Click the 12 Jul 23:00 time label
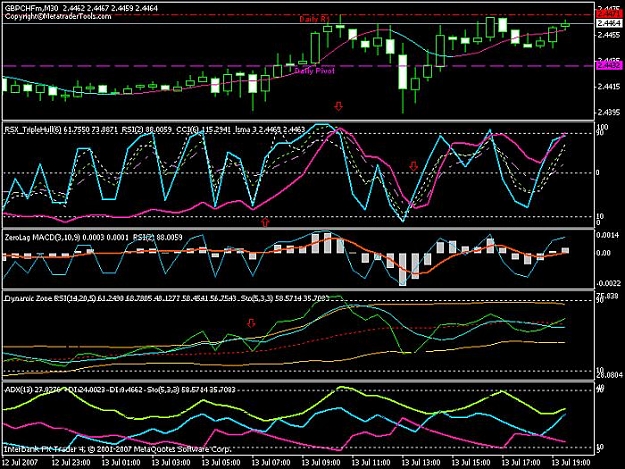The image size is (625, 469). 71,463
